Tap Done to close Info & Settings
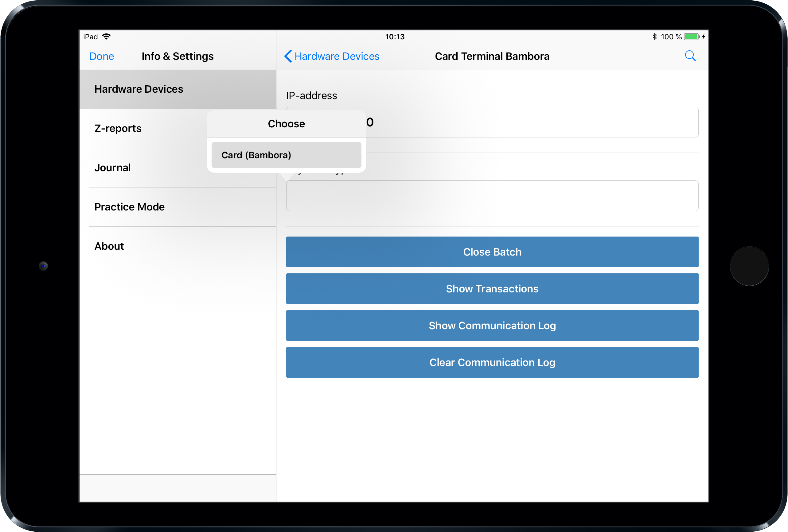 click(101, 56)
